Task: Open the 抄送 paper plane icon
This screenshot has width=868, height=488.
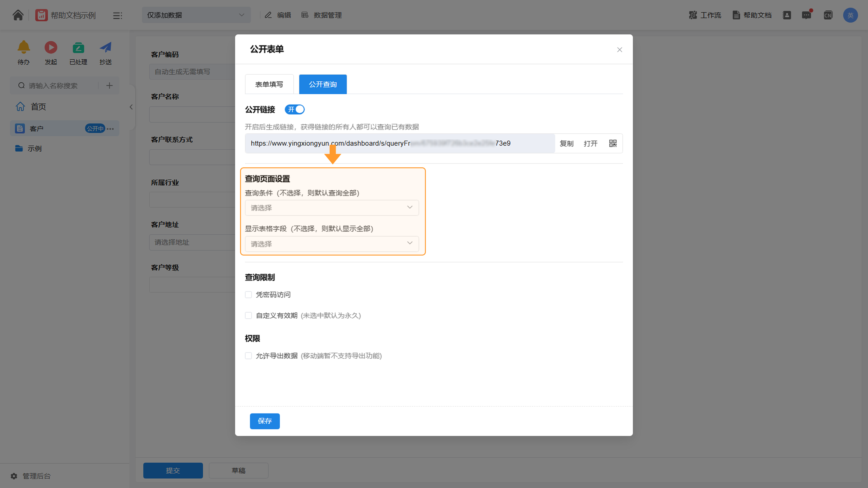Action: click(106, 47)
